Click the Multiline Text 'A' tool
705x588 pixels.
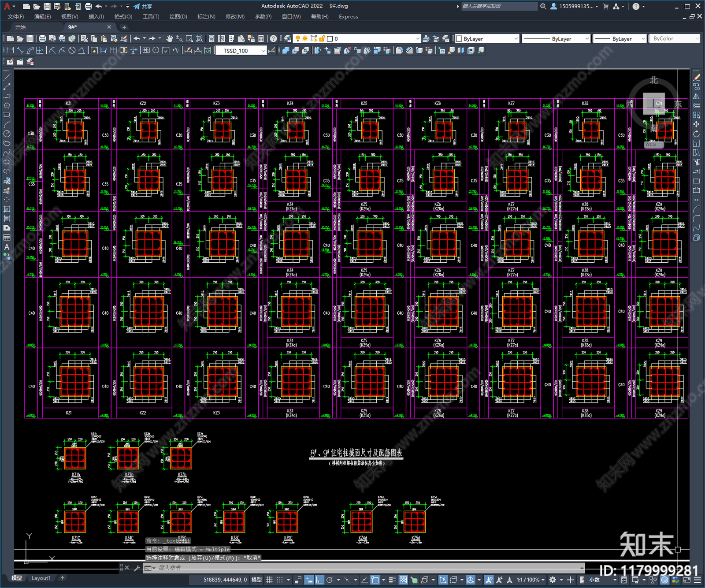pyautogui.click(x=7, y=247)
